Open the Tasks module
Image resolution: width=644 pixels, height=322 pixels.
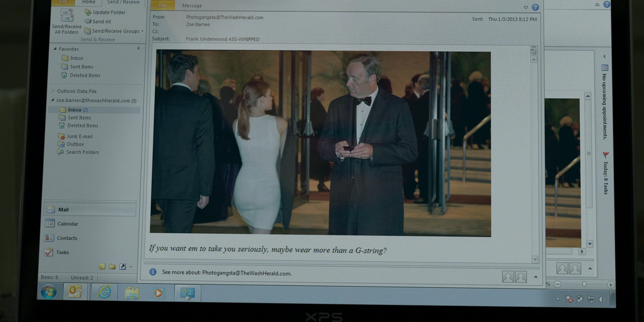click(x=62, y=253)
